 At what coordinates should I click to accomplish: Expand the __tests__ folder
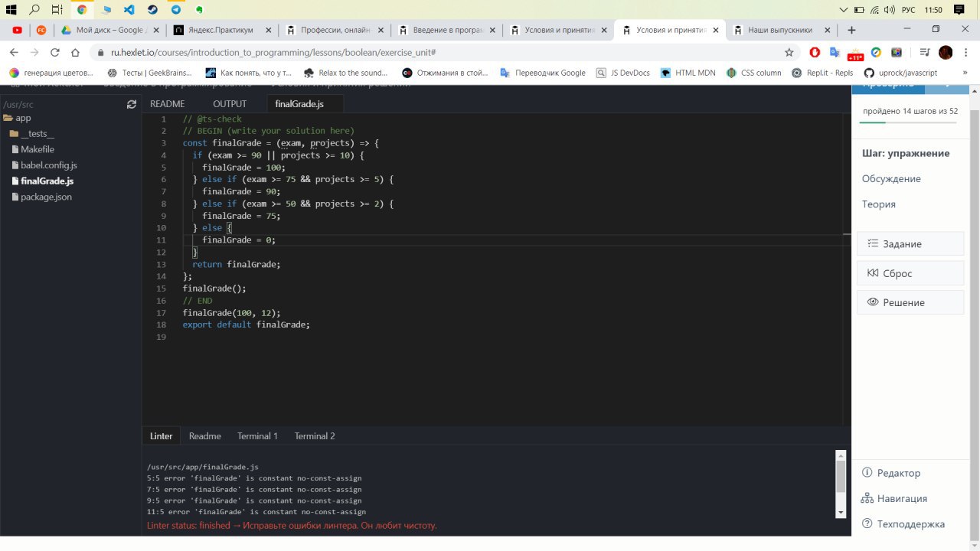(31, 134)
